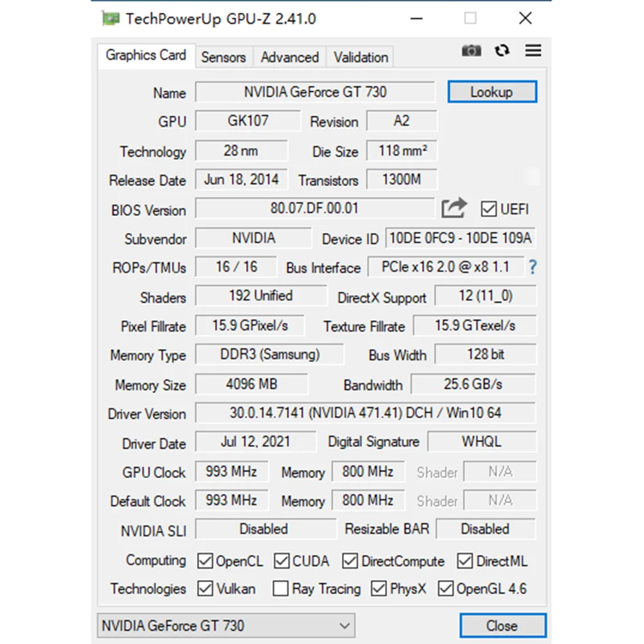644x644 pixels.
Task: Click the Lookup button
Action: (492, 92)
